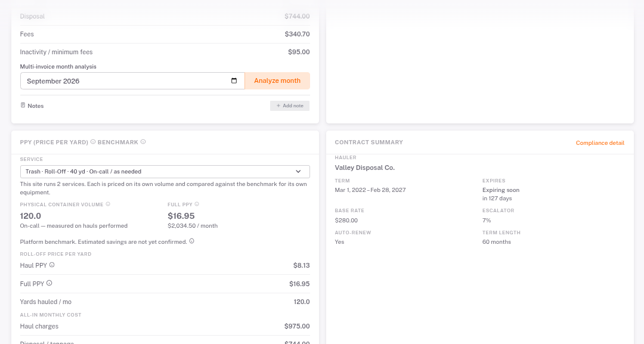Show info for PPY (Price Per Yard) heading
The height and width of the screenshot is (344, 644).
tap(93, 142)
